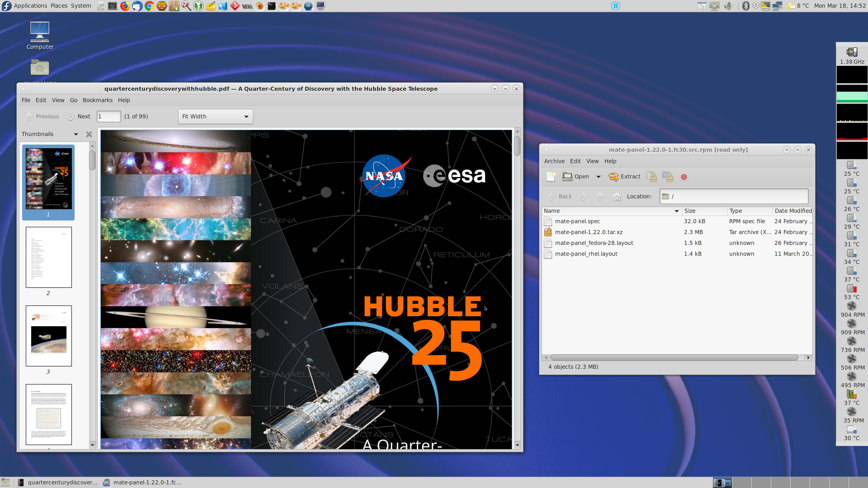This screenshot has height=488, width=868.
Task: Go to home location in archive manager
Action: 617,196
